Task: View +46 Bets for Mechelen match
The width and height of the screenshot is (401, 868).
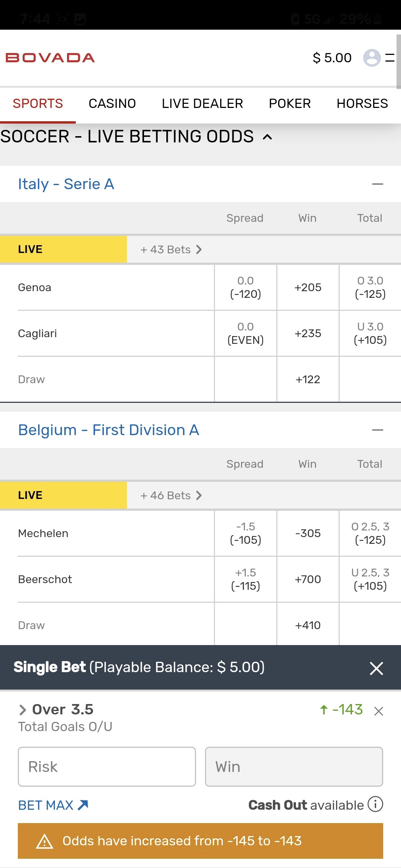Action: tap(171, 496)
